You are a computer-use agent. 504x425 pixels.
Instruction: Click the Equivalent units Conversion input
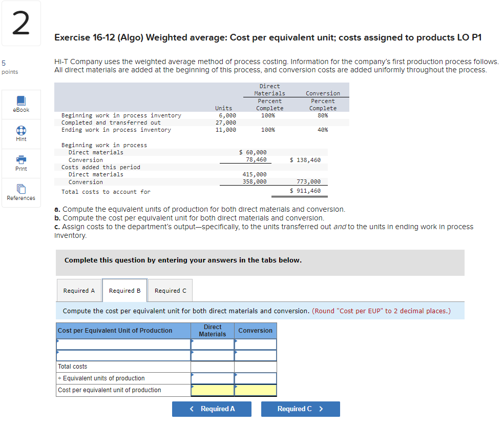click(x=255, y=378)
